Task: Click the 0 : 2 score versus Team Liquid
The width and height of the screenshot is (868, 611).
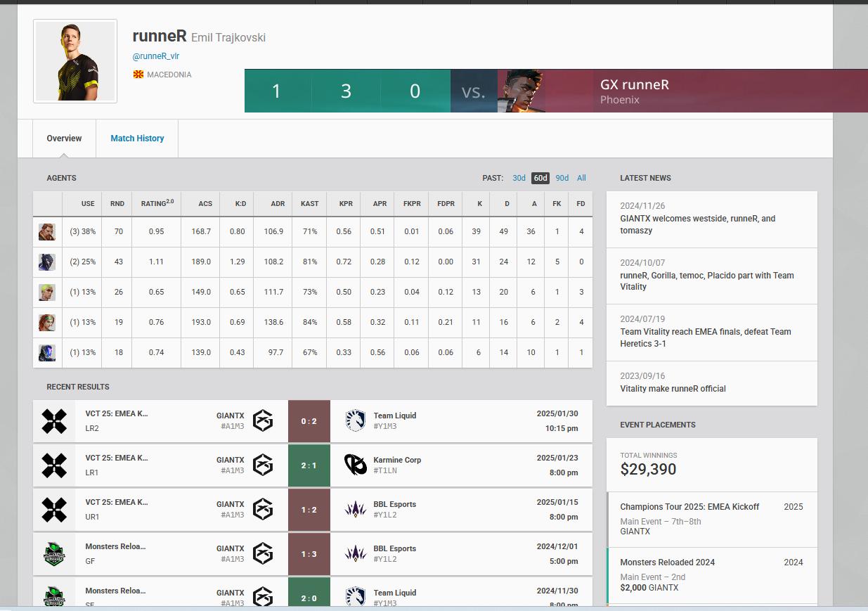Action: coord(309,421)
